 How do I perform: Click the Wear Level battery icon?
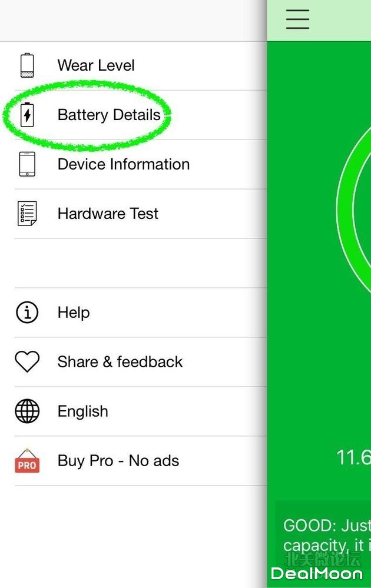pyautogui.click(x=27, y=65)
